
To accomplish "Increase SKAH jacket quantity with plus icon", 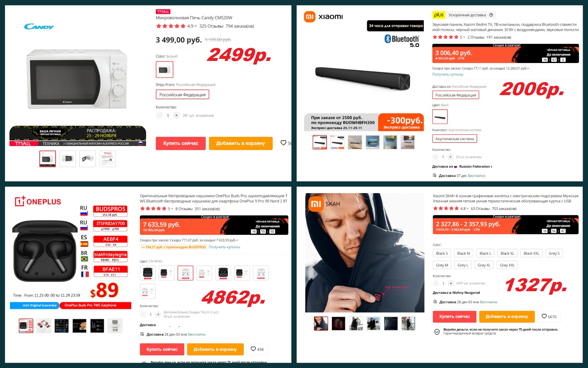I will [x=451, y=283].
